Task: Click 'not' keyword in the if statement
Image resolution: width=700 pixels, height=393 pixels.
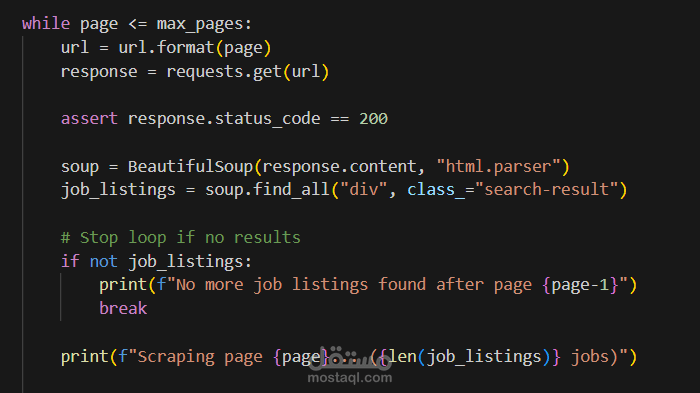Action: coord(103,261)
